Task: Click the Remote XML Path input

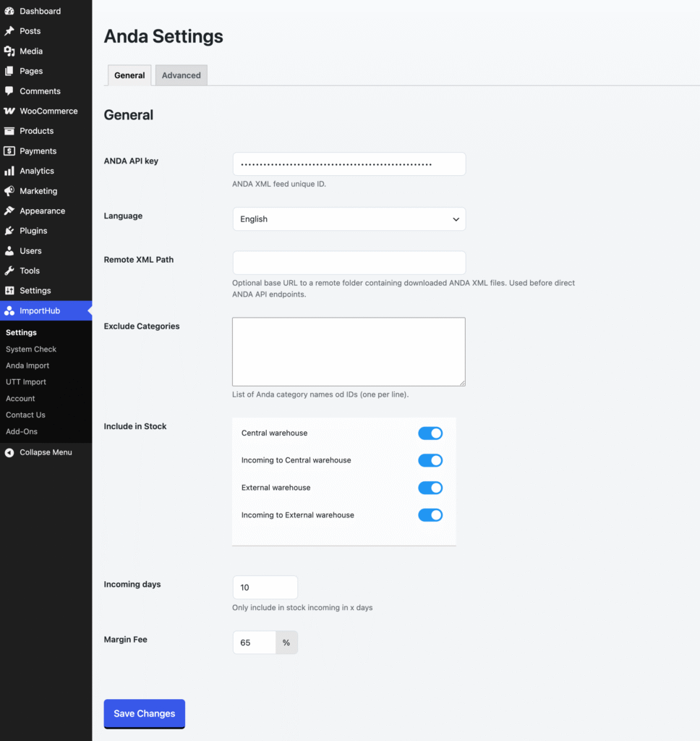Action: pyautogui.click(x=349, y=263)
